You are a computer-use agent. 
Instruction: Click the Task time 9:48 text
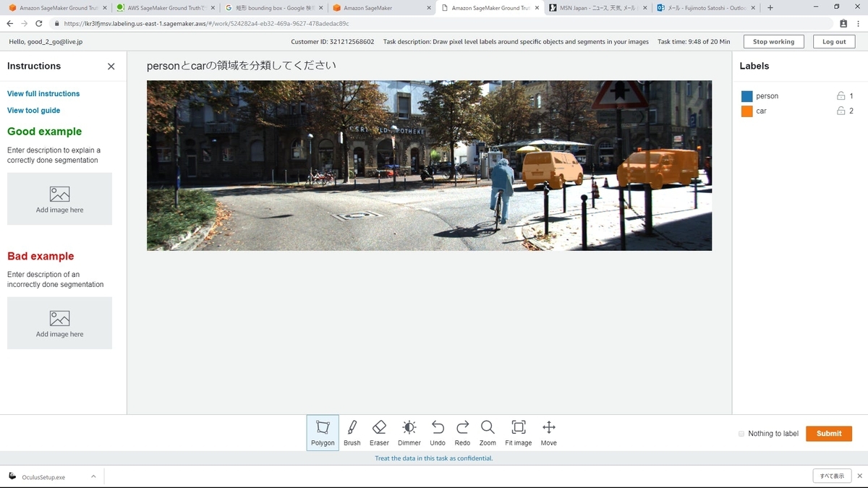tap(694, 42)
